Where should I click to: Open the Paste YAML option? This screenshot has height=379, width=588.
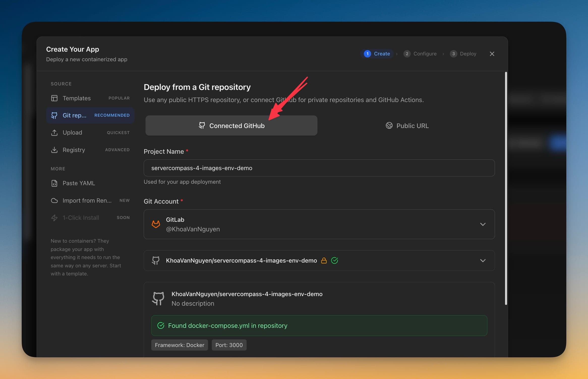(90, 183)
